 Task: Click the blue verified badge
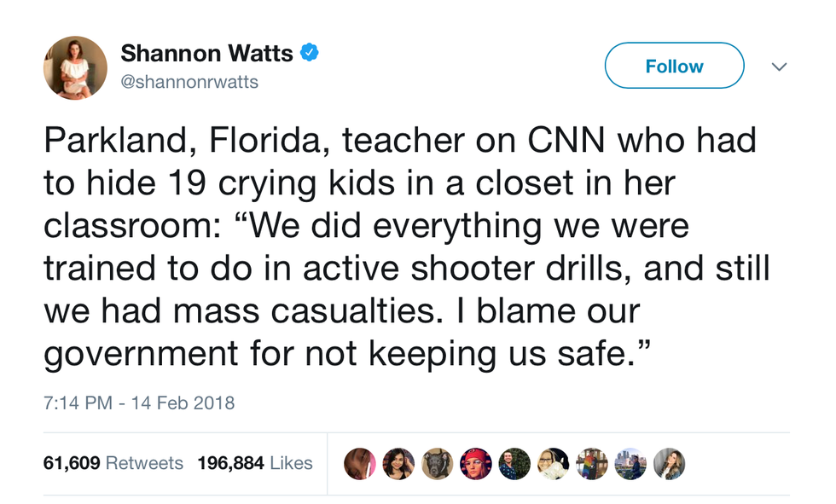pos(308,53)
